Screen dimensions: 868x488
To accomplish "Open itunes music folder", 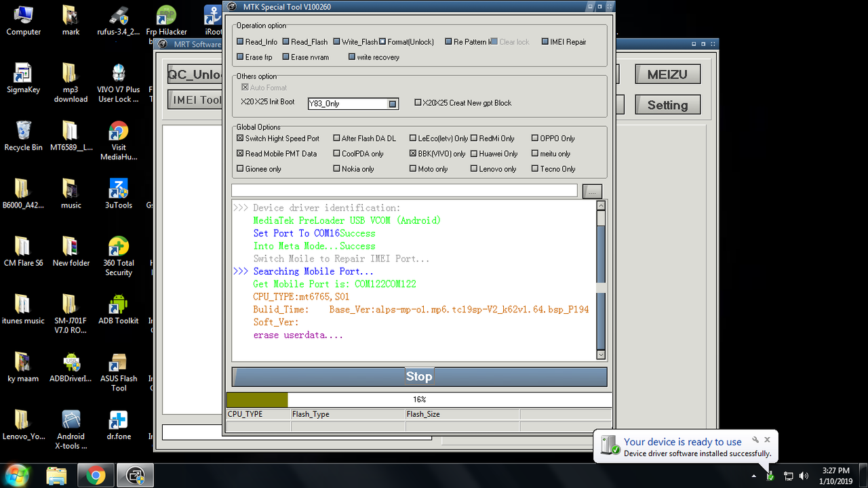I will tap(23, 310).
